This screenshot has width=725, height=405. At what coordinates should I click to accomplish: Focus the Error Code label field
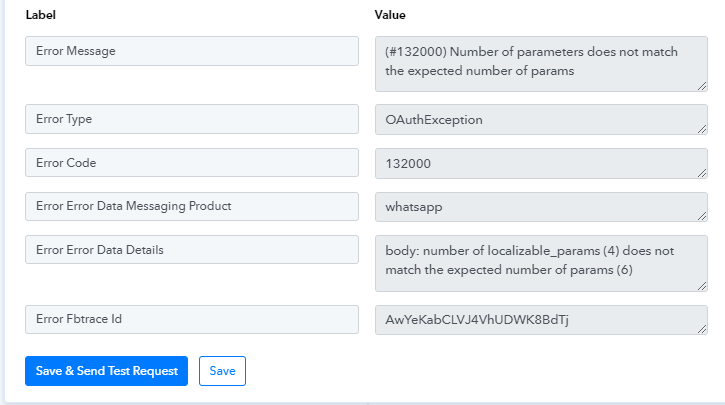tap(191, 162)
